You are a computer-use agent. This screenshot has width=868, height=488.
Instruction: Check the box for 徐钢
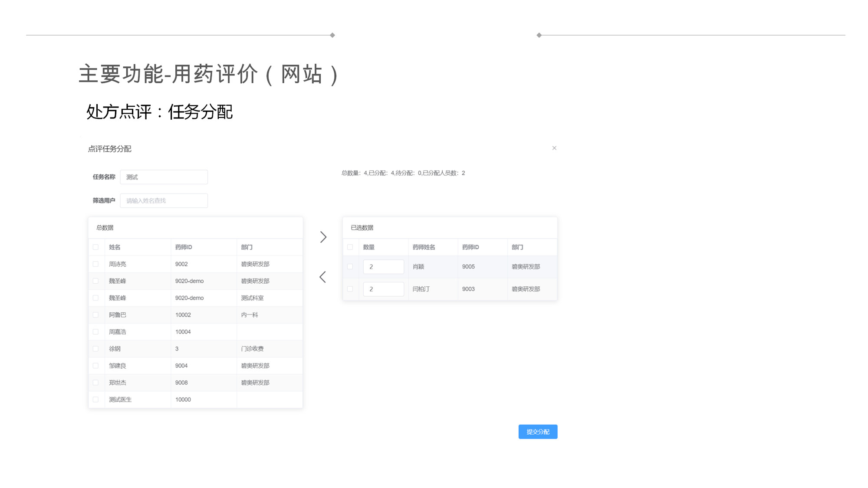[95, 349]
